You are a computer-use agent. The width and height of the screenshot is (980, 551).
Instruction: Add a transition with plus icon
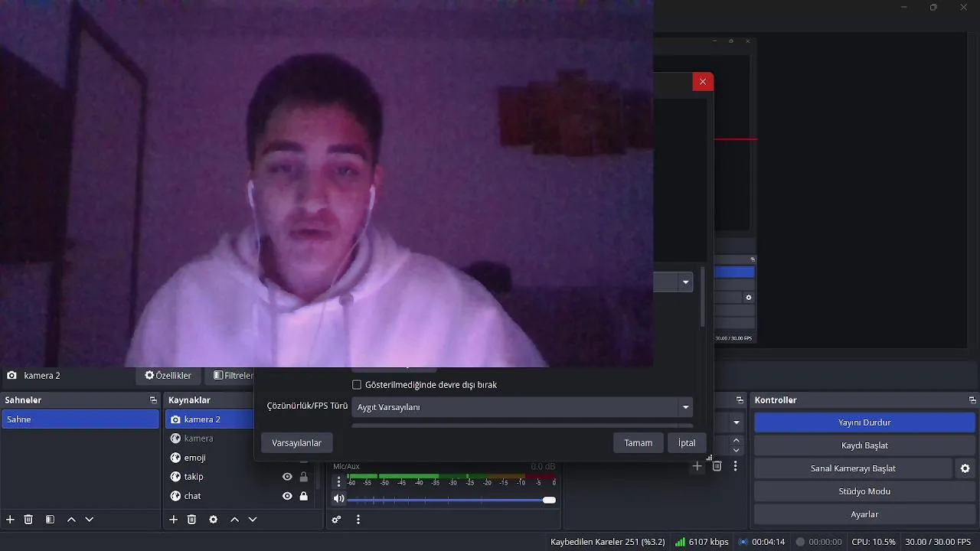click(697, 465)
